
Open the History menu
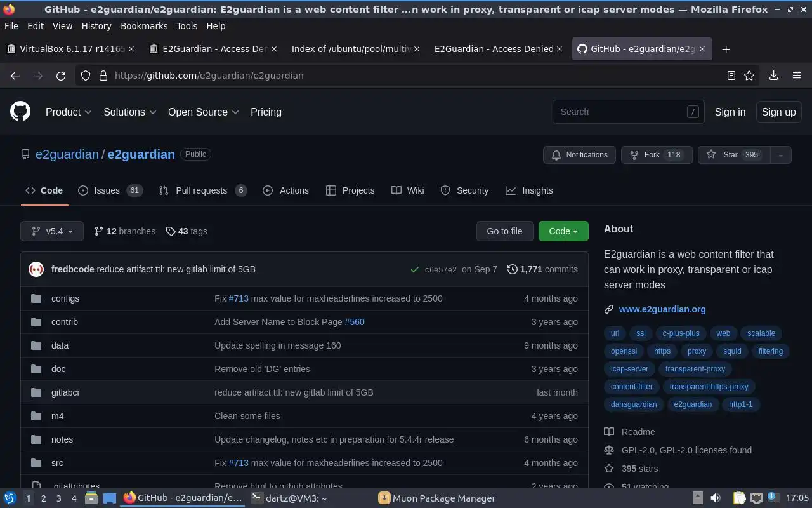96,26
